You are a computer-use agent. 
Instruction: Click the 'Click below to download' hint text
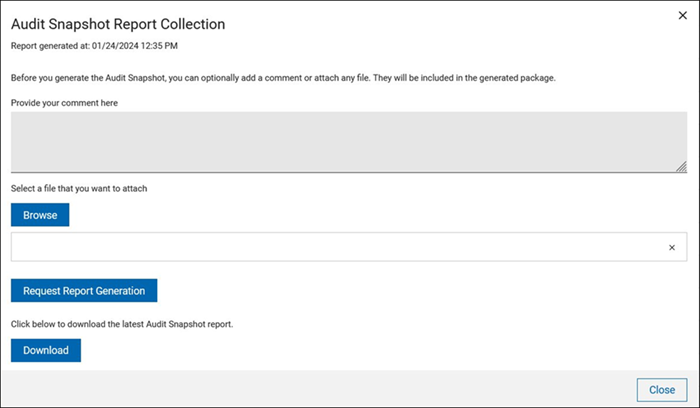(x=122, y=325)
